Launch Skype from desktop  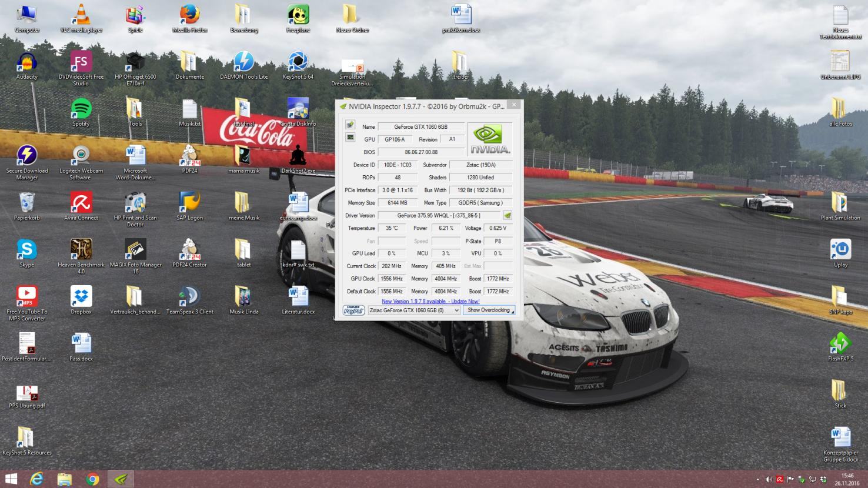(27, 254)
